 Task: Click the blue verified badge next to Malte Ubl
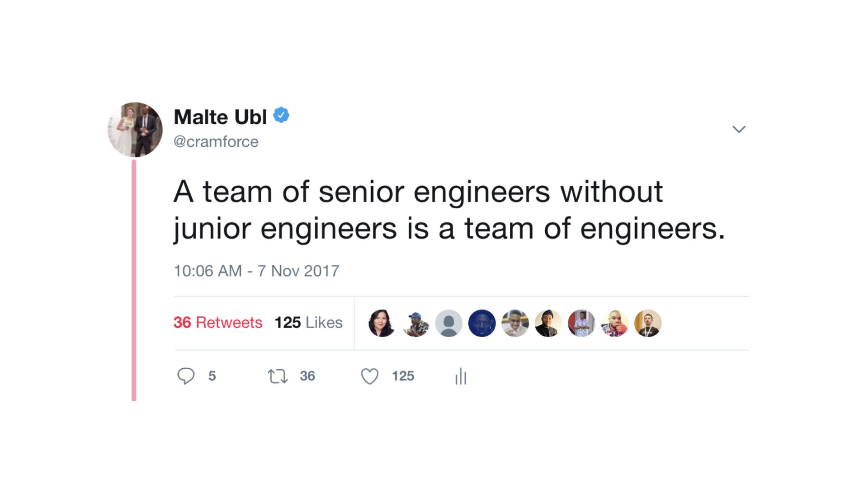[280, 115]
